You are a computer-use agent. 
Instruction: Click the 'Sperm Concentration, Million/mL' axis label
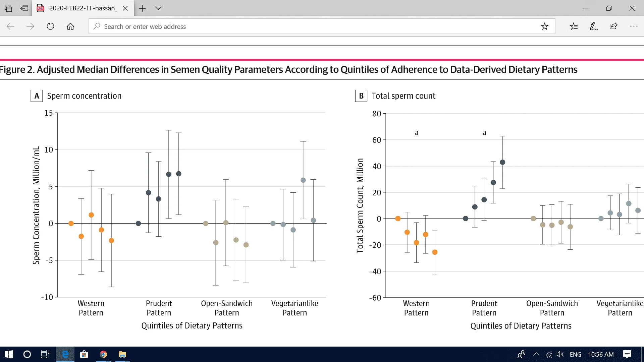point(36,205)
